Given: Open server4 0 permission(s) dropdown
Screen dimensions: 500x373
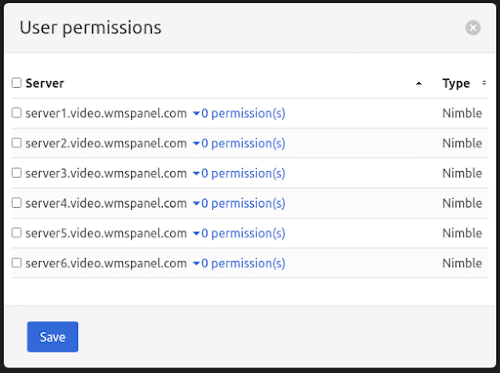Looking at the screenshot, I should (x=239, y=203).
